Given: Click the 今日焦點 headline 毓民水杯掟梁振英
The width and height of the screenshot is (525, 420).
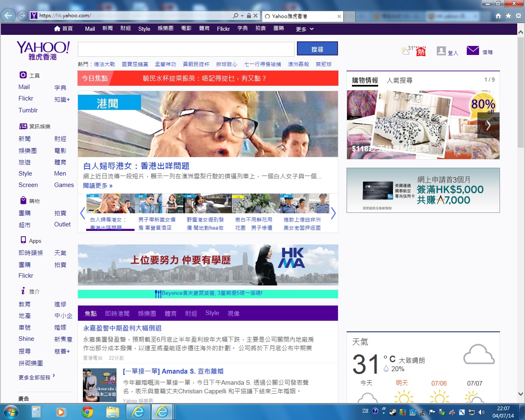Looking at the screenshot, I should point(205,78).
